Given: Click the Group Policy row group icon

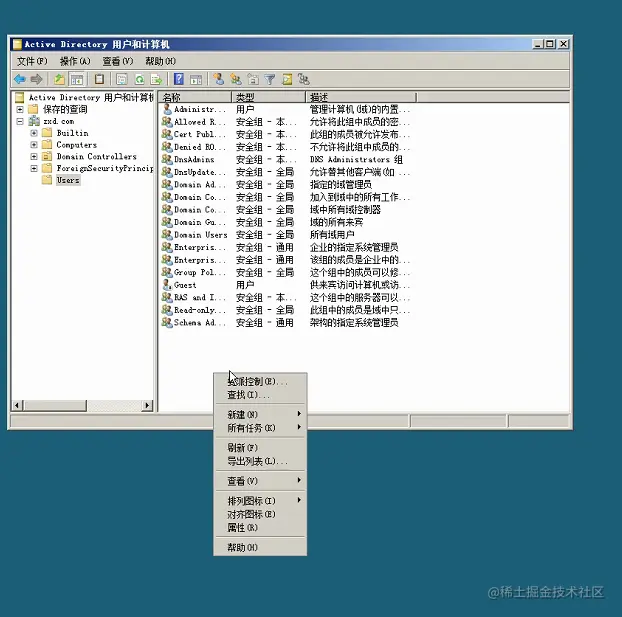Looking at the screenshot, I should click(x=167, y=272).
